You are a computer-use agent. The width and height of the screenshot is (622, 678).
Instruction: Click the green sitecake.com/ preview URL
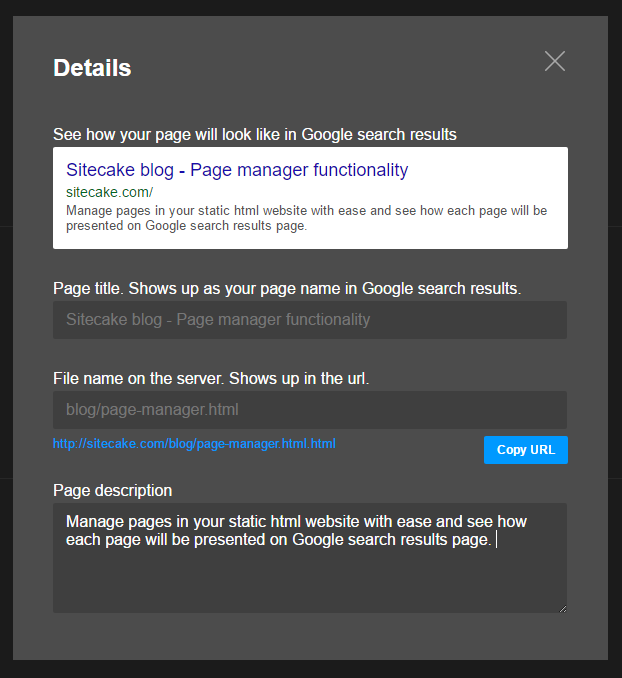(x=109, y=192)
